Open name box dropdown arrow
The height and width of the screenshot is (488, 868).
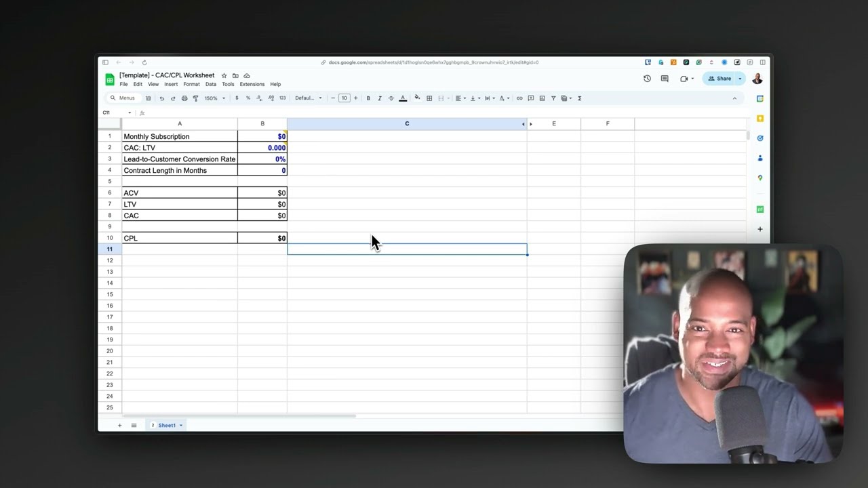(x=130, y=113)
